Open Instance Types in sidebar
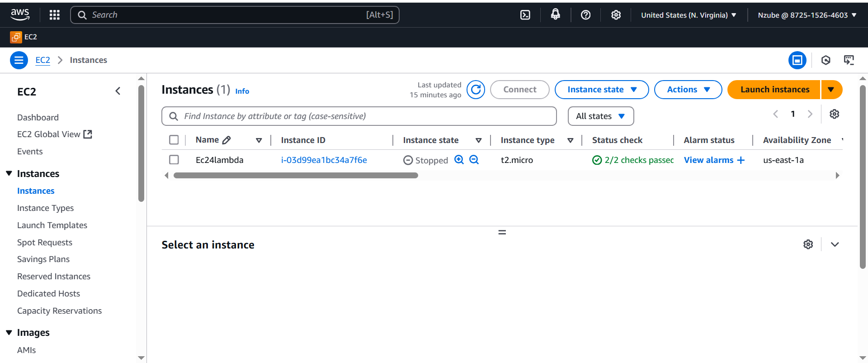This screenshot has width=868, height=363. 45,208
